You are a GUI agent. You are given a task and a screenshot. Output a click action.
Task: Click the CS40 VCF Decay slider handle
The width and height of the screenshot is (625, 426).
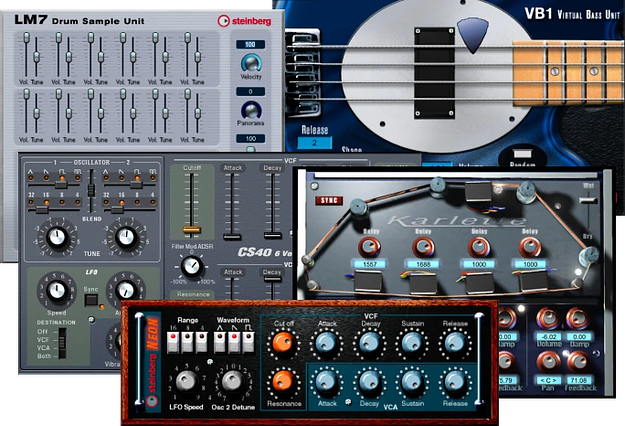(273, 236)
